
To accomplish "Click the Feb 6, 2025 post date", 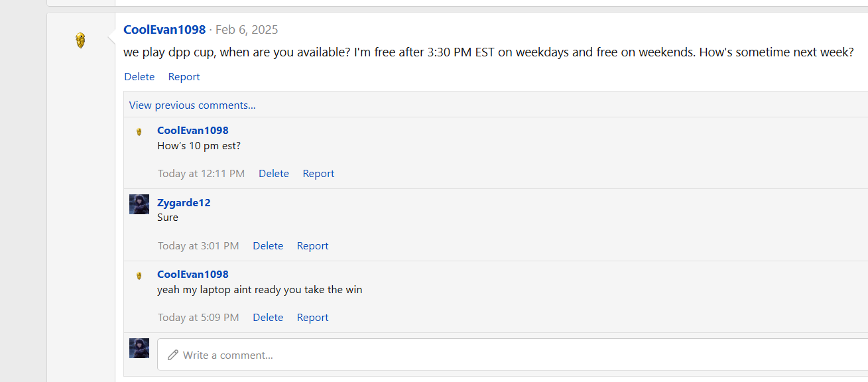I will point(247,30).
